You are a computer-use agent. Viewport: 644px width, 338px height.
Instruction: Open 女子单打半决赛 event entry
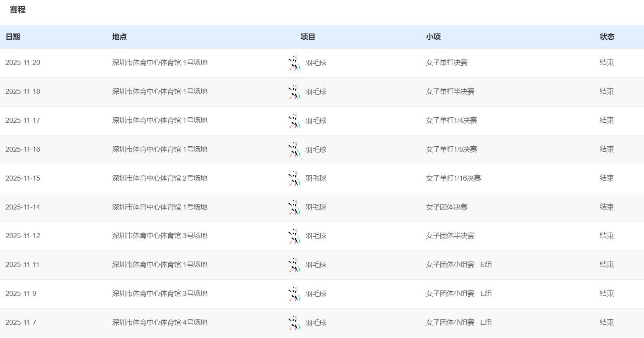pyautogui.click(x=450, y=91)
